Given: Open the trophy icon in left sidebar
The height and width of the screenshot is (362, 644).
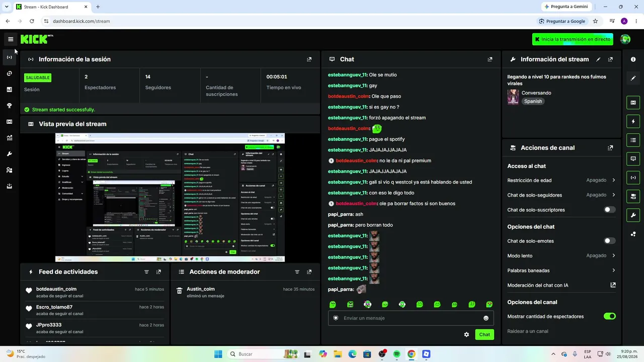Looking at the screenshot, I should pos(10,106).
